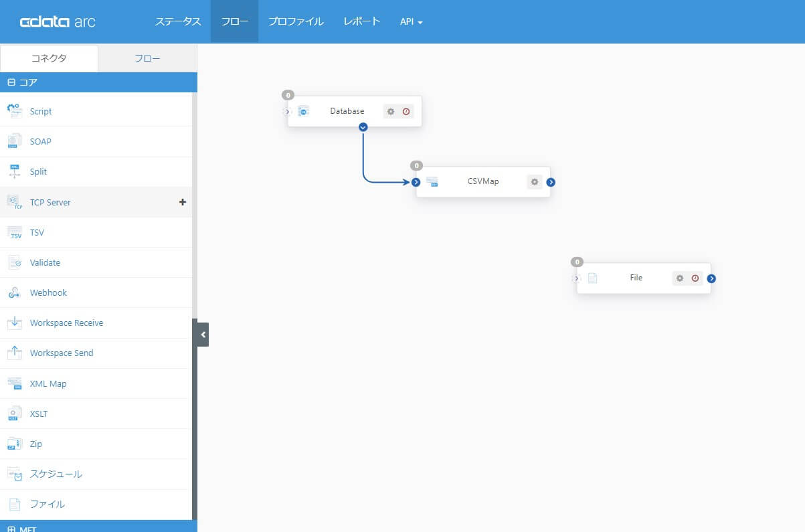Switch to the フロー sidebar tab
Viewport: 805px width, 532px height.
tap(147, 58)
